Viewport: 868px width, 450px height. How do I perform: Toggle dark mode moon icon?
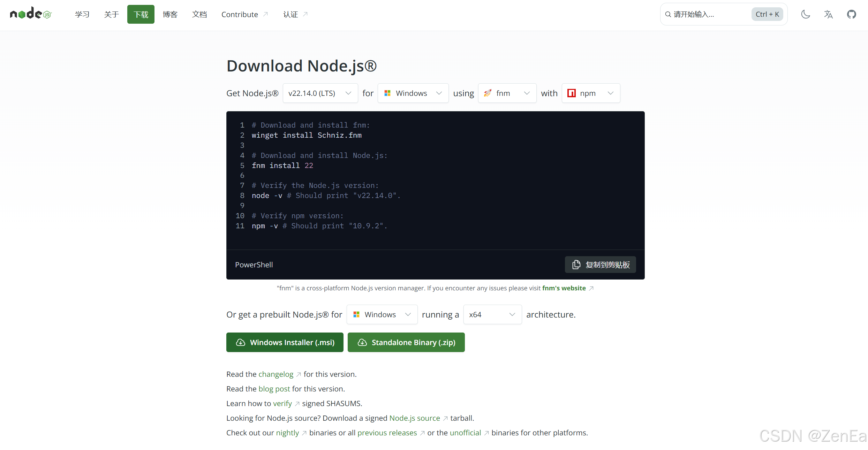(806, 14)
